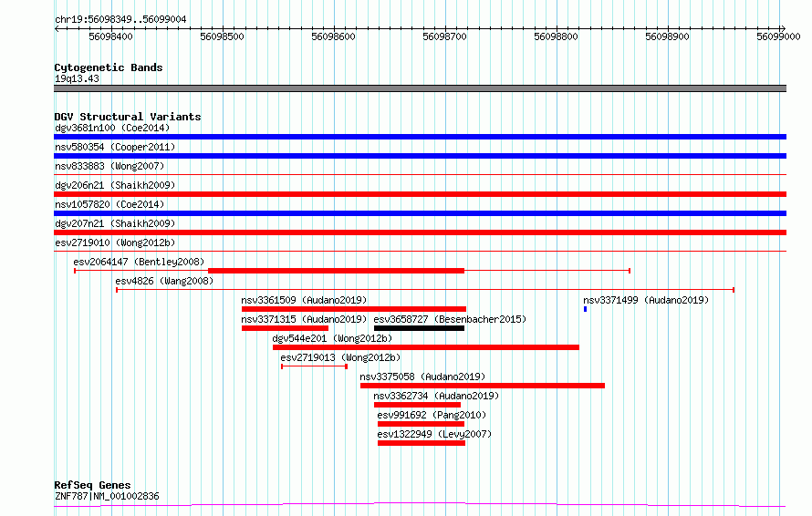Select the red bar under esv991692

(x=421, y=424)
